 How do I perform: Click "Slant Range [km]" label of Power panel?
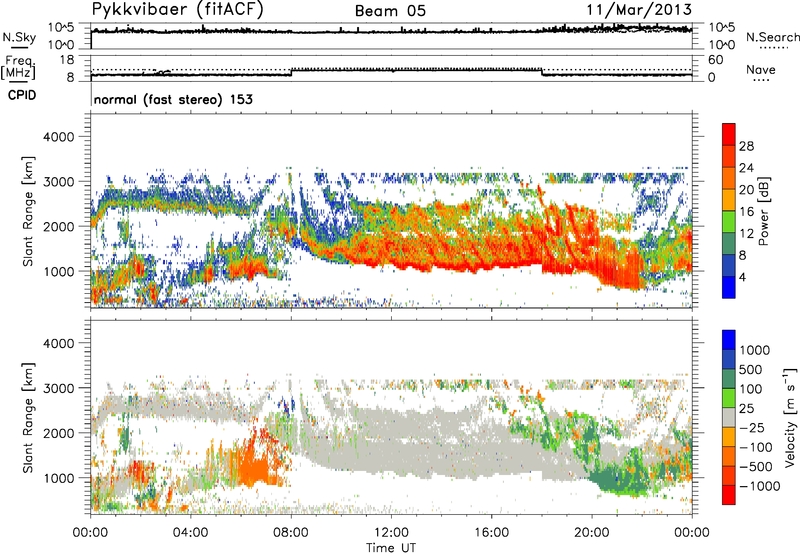28,211
